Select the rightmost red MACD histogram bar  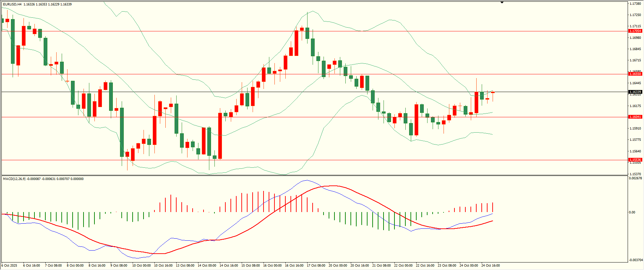pyautogui.click(x=493, y=207)
